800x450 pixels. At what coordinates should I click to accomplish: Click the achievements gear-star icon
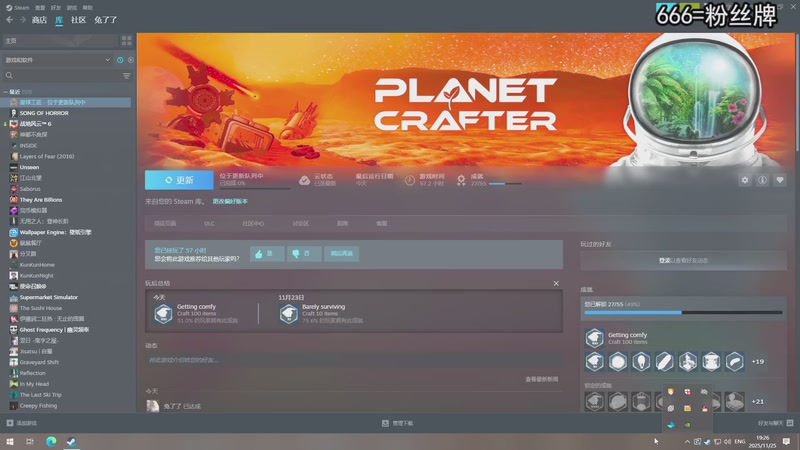[x=461, y=180]
